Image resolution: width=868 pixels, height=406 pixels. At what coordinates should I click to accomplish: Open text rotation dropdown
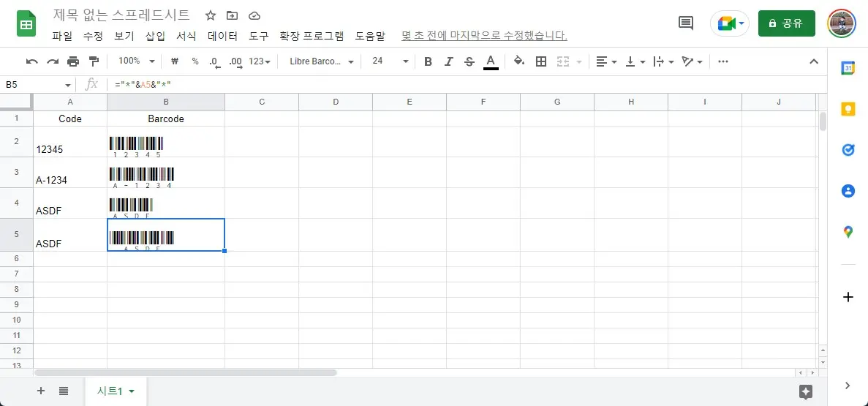(692, 61)
